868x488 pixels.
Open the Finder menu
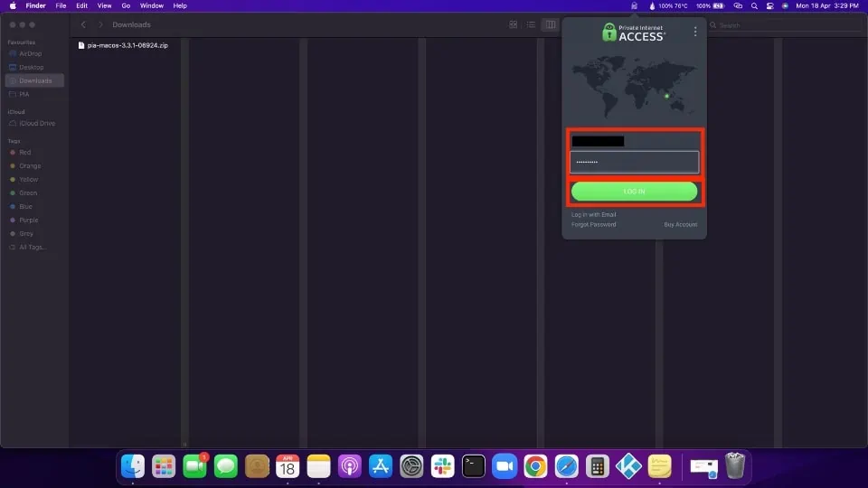pos(35,5)
